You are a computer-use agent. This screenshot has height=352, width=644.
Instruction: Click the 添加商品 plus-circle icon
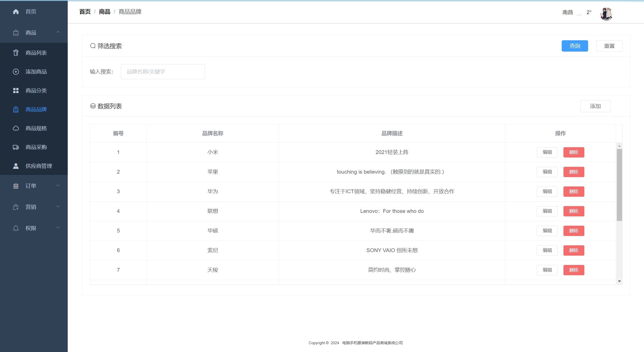pyautogui.click(x=16, y=72)
